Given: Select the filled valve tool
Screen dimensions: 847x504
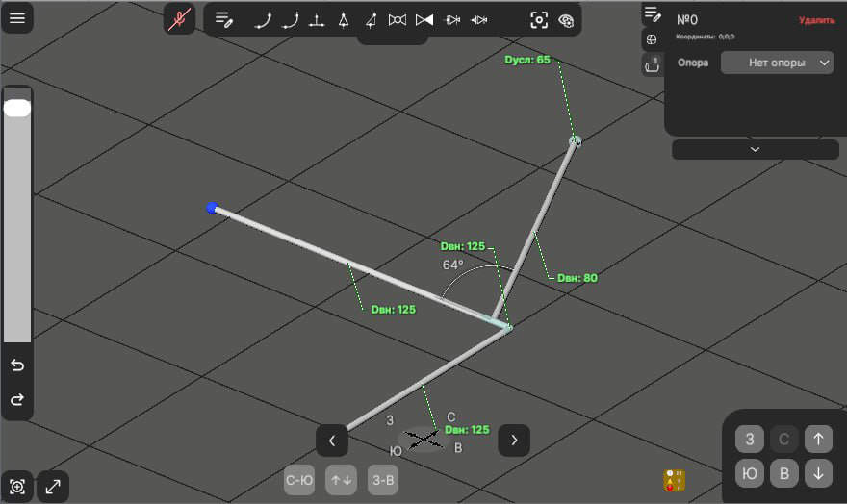Looking at the screenshot, I should pos(424,20).
